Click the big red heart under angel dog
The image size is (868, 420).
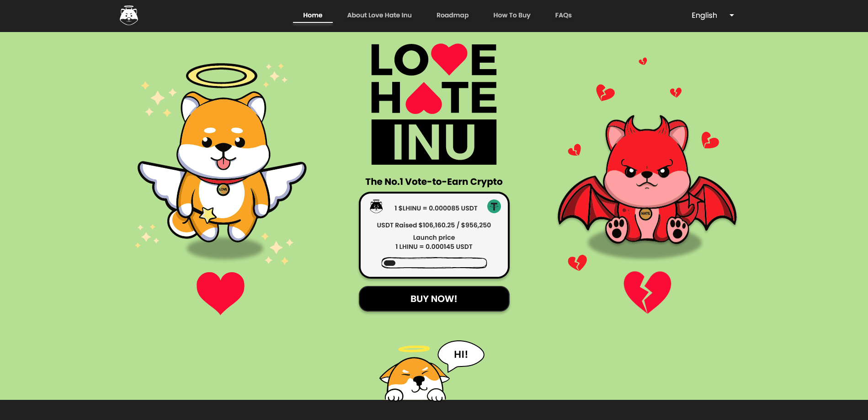pos(220,293)
